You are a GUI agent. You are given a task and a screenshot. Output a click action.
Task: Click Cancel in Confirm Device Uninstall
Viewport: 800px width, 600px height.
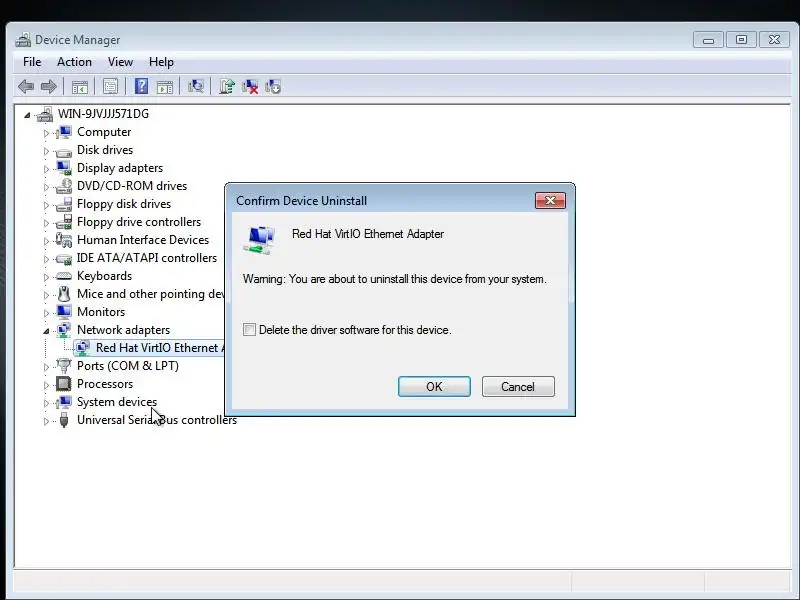[x=518, y=387]
